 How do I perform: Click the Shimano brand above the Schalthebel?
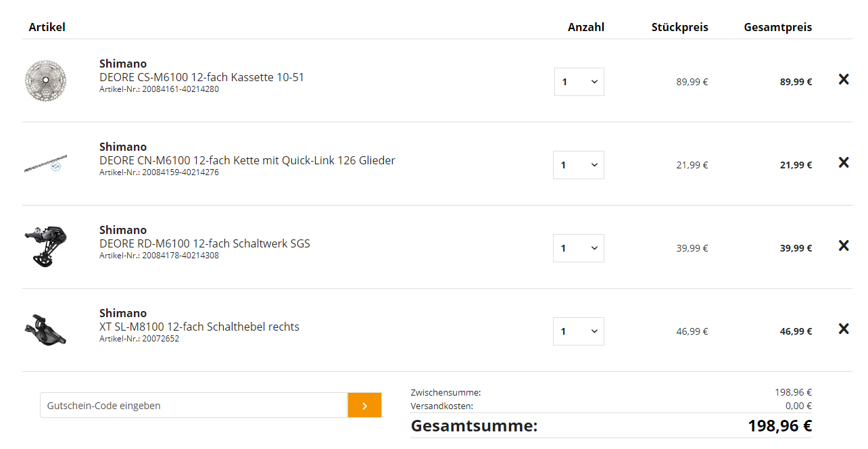click(123, 313)
